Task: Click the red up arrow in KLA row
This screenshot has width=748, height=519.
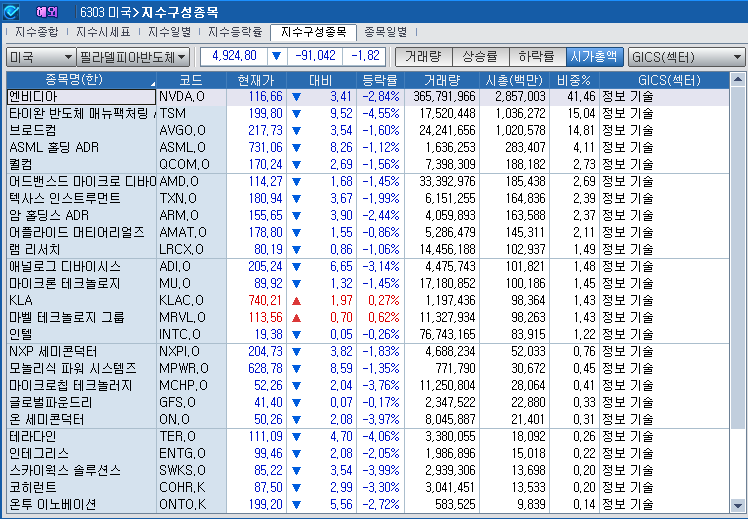Action: [x=296, y=300]
